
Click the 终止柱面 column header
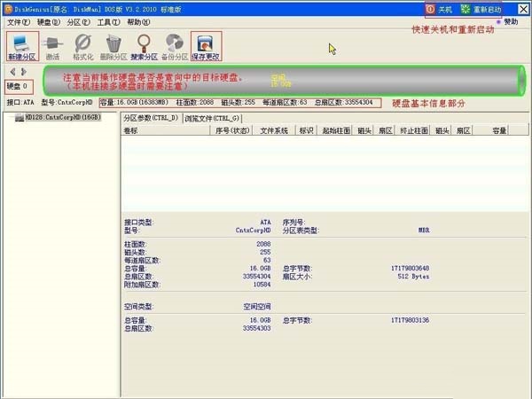[x=413, y=130]
